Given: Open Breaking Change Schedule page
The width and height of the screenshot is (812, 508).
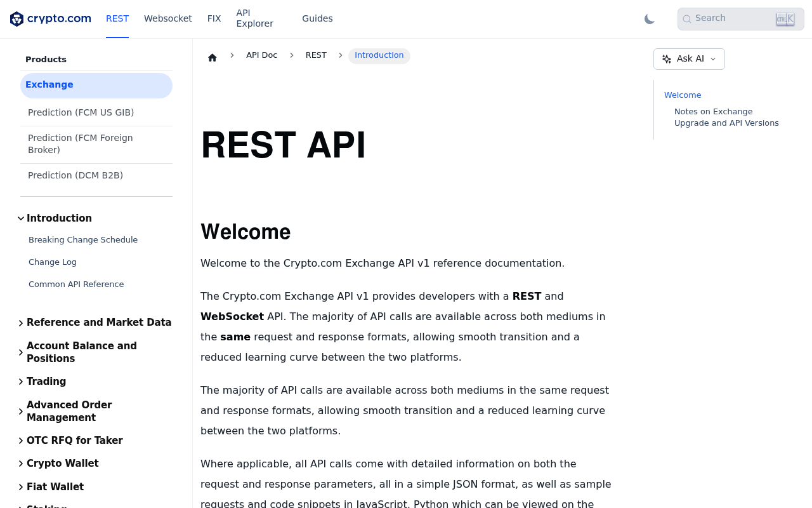Looking at the screenshot, I should (x=83, y=240).
